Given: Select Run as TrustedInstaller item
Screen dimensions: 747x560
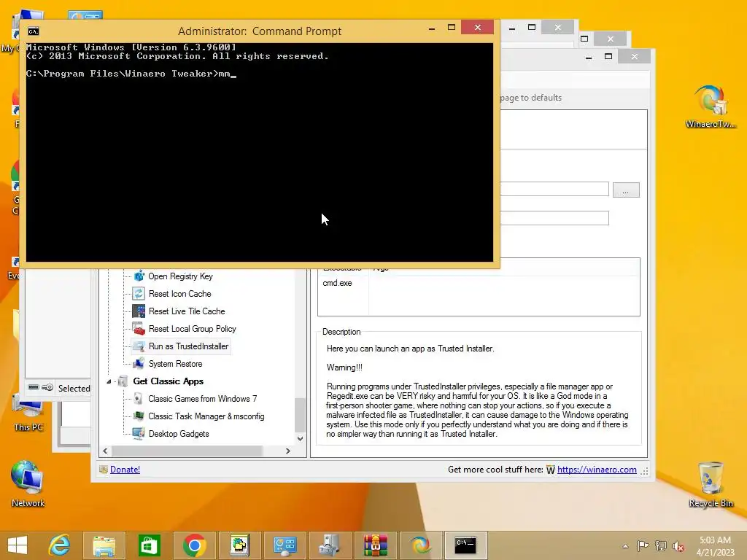Looking at the screenshot, I should (189, 346).
